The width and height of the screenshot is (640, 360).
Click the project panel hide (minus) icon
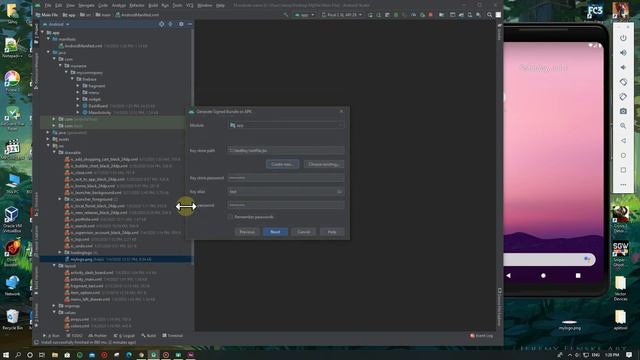click(190, 24)
